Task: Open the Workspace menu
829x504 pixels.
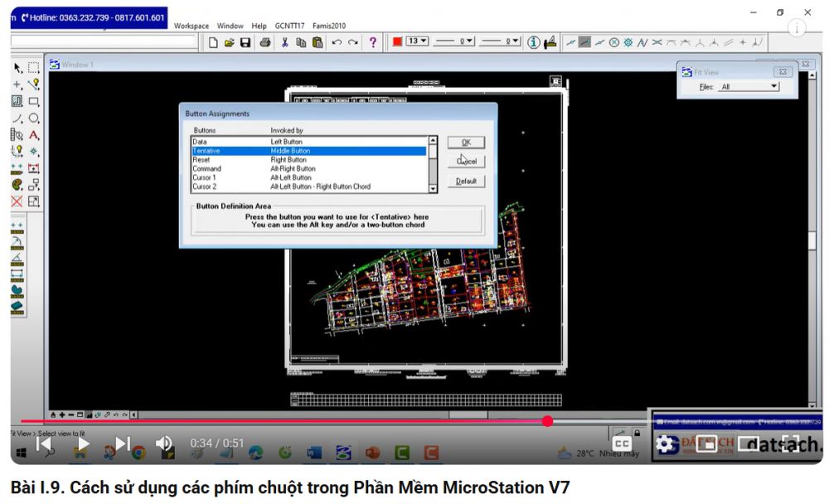Action: [191, 26]
